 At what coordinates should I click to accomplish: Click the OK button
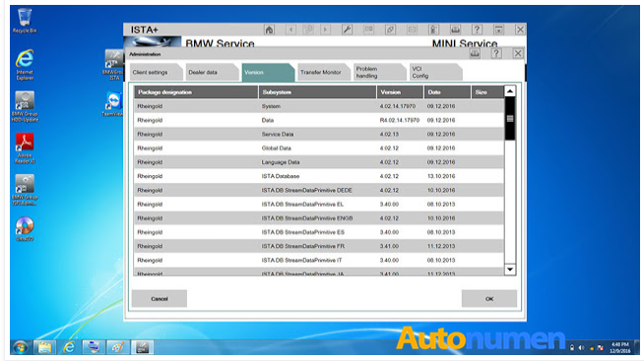489,299
